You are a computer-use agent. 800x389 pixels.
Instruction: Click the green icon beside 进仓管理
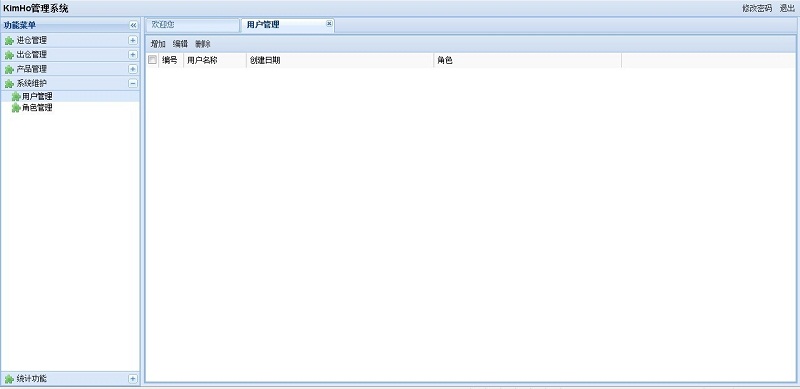(9, 41)
